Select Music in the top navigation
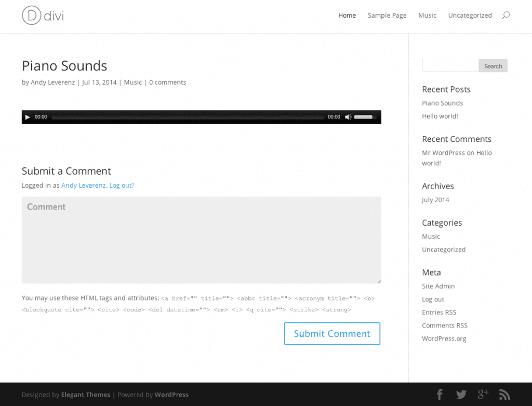This screenshot has height=406, width=532. coord(427,16)
